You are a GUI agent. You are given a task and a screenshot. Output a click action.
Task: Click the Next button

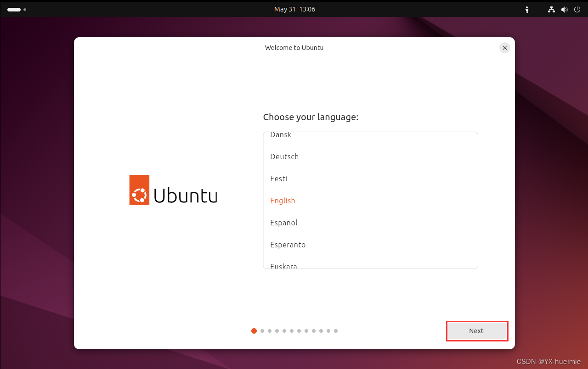[x=477, y=331]
